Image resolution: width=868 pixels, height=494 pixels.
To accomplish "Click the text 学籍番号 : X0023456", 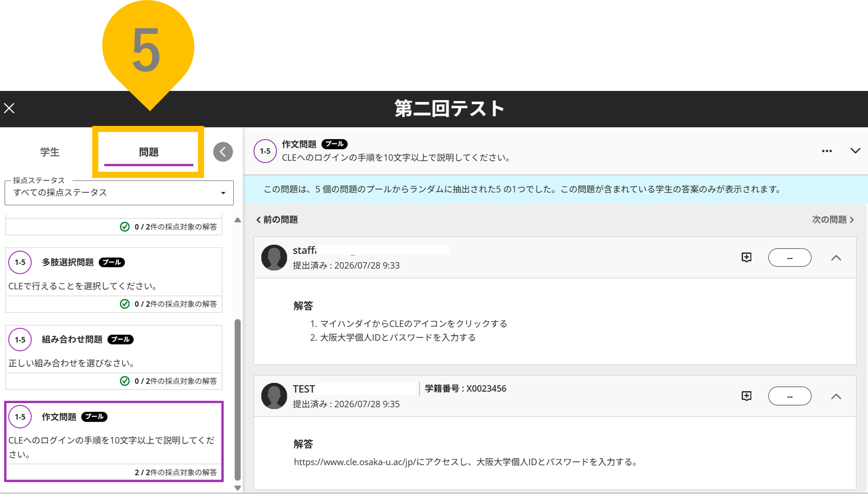I will (465, 389).
